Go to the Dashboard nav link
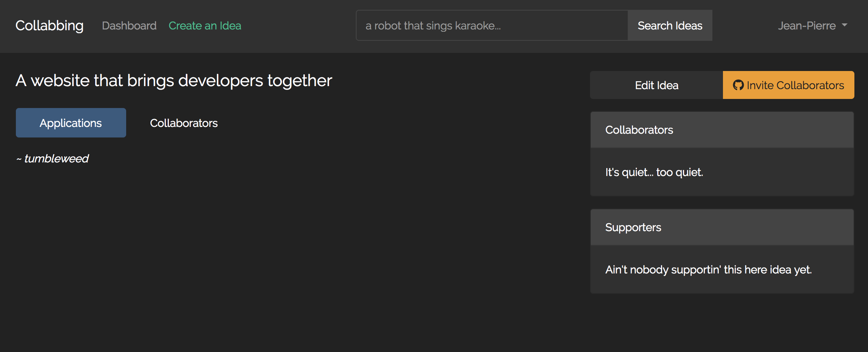The width and height of the screenshot is (868, 352). [x=129, y=26]
